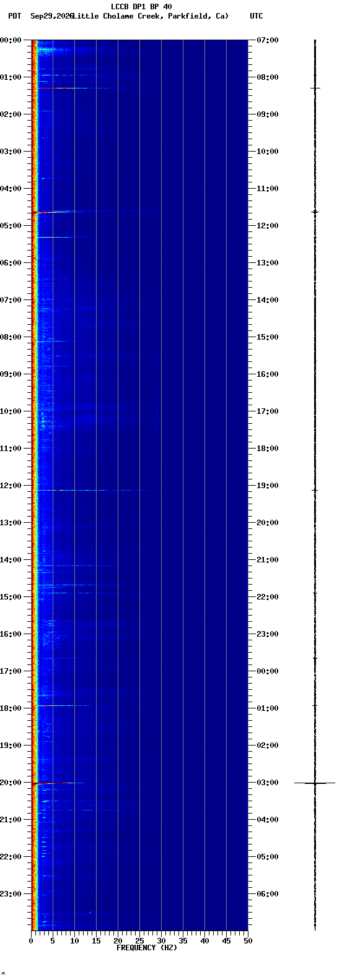This screenshot has width=342, height=980.
Task: Click '06:00' on the PDT time axis
Action: (x=11, y=263)
